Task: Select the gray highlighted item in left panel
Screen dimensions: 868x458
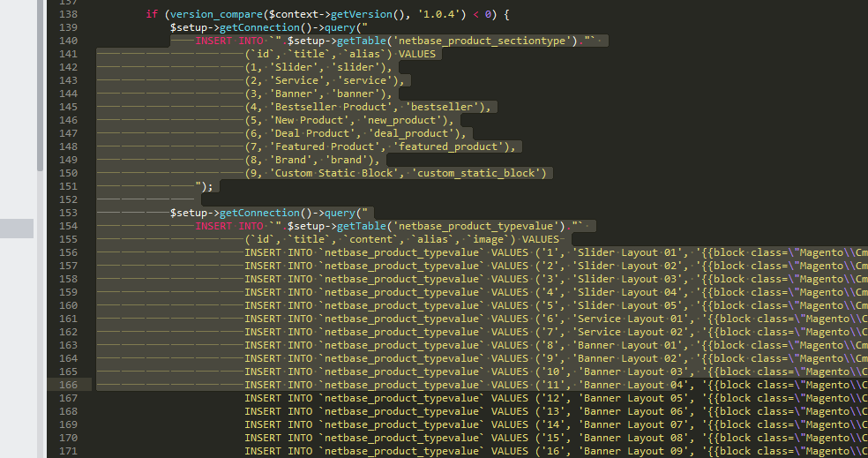Action: click(17, 229)
